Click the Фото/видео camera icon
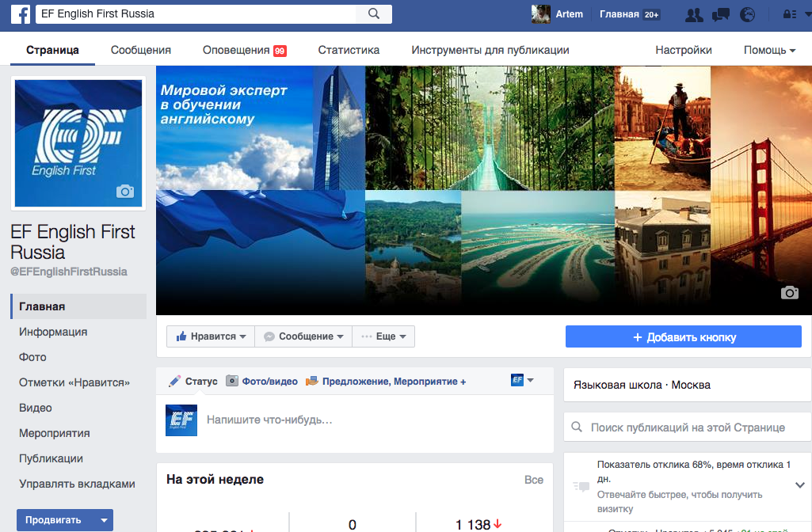The height and width of the screenshot is (532, 812). pyautogui.click(x=232, y=381)
